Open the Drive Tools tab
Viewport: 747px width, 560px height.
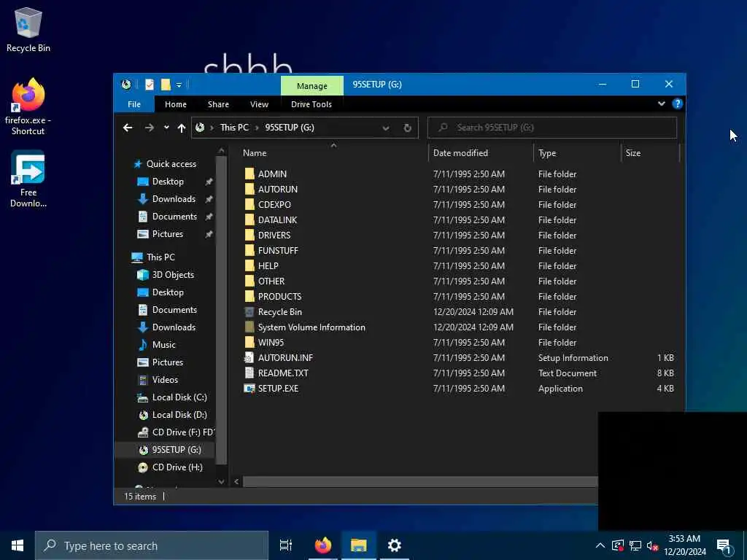(x=311, y=104)
